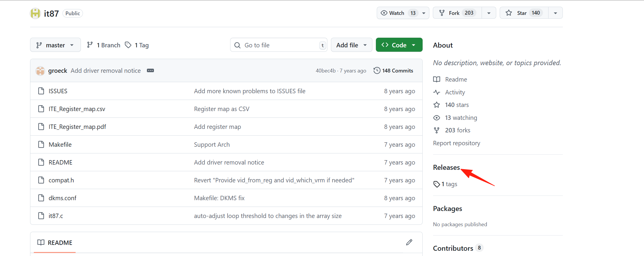Open ITE_Register_map.csv file
Image resolution: width=644 pixels, height=256 pixels.
point(77,109)
